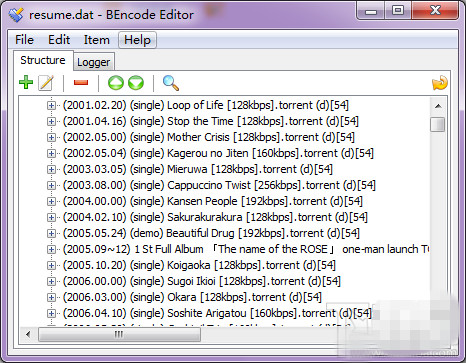Click the magnifying glass Search icon
466x363 pixels.
point(171,83)
